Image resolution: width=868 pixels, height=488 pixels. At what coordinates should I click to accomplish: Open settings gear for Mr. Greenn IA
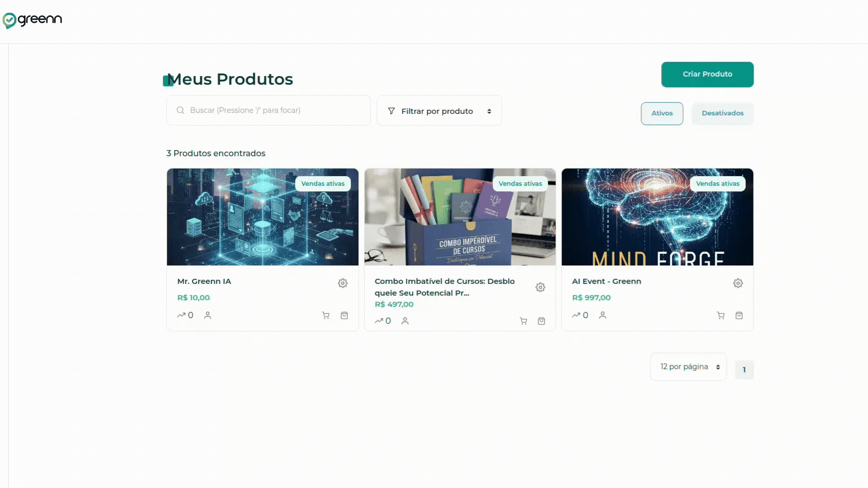[x=343, y=283]
